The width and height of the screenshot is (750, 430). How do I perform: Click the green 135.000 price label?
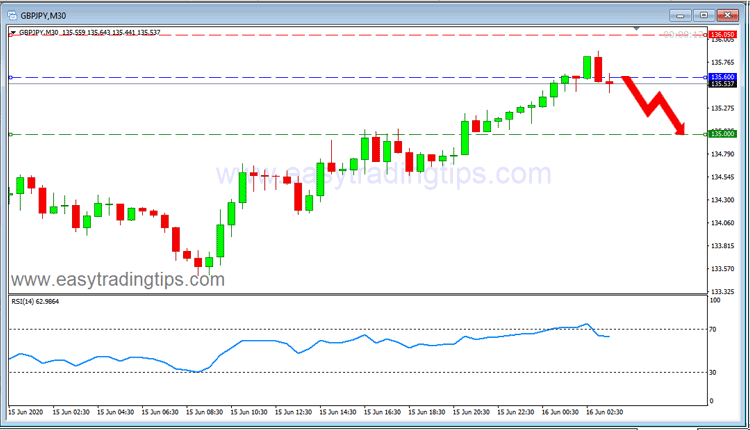tap(722, 134)
